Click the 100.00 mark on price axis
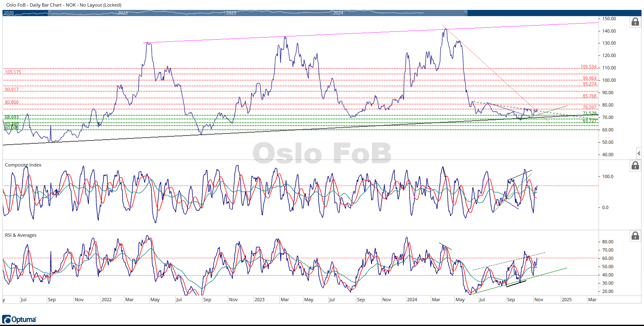The height and width of the screenshot is (326, 644). pos(609,80)
